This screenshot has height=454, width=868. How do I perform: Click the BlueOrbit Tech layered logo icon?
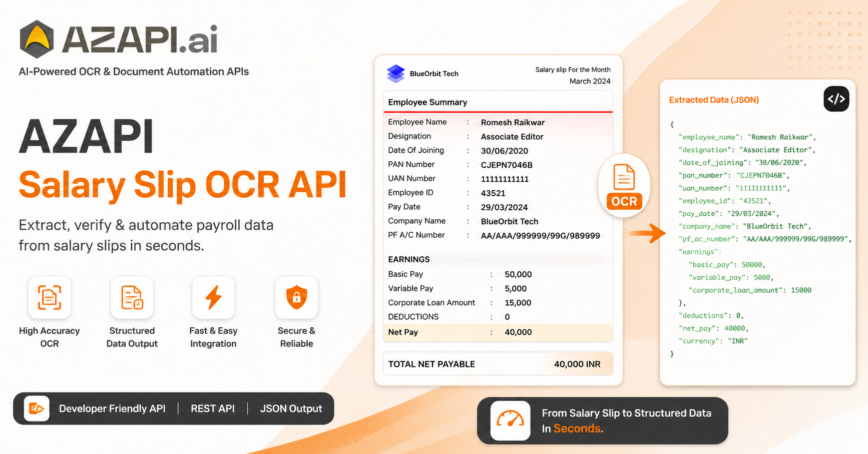coord(395,74)
